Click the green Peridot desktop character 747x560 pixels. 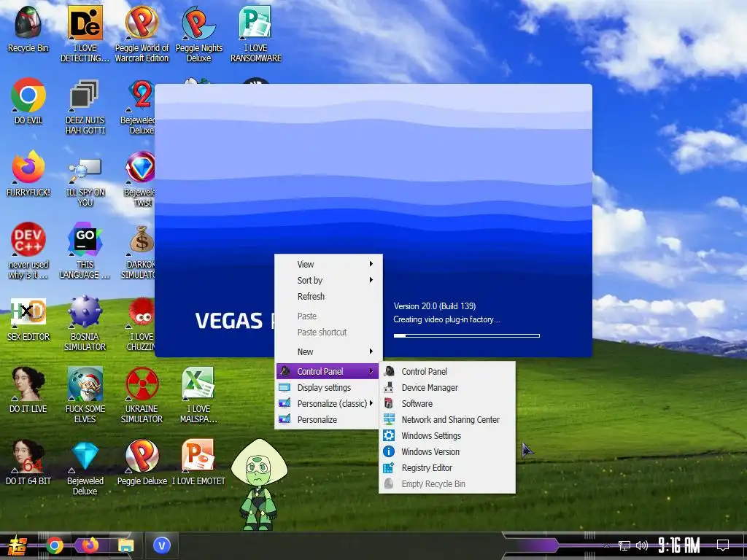259,483
